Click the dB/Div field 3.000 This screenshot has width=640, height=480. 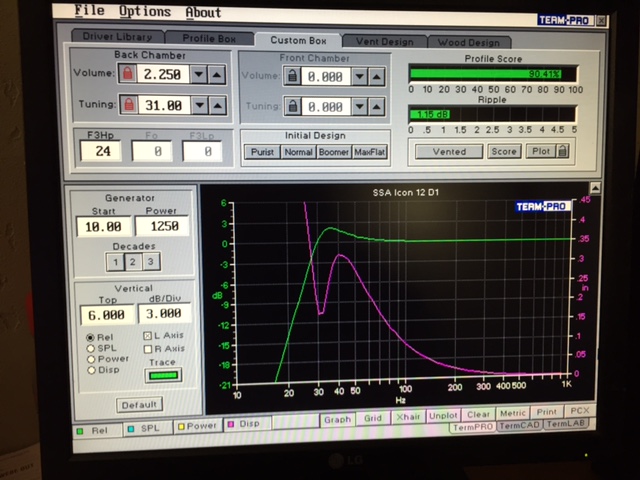pyautogui.click(x=164, y=313)
